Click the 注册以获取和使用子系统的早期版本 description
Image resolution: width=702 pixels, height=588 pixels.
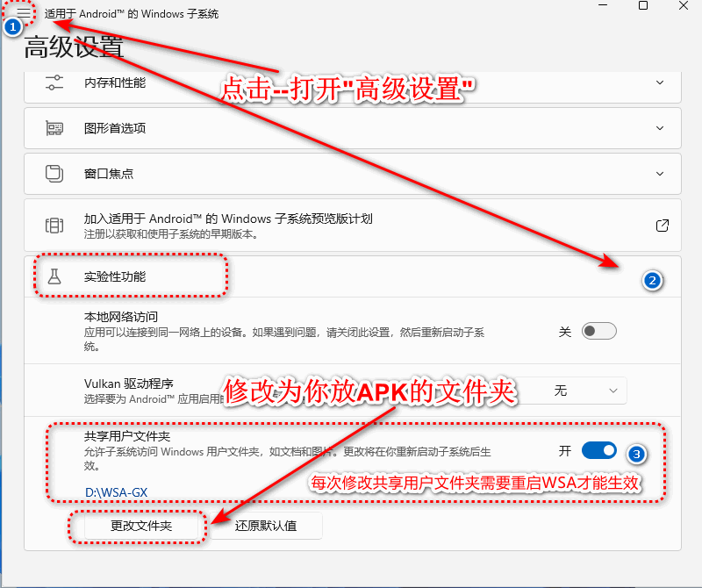pos(171,234)
